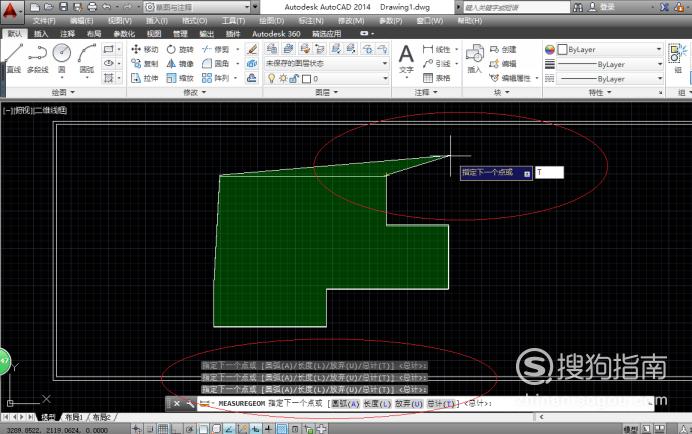The height and width of the screenshot is (434, 692).
Task: Open the layer 0 dropdown list
Action: point(327,79)
